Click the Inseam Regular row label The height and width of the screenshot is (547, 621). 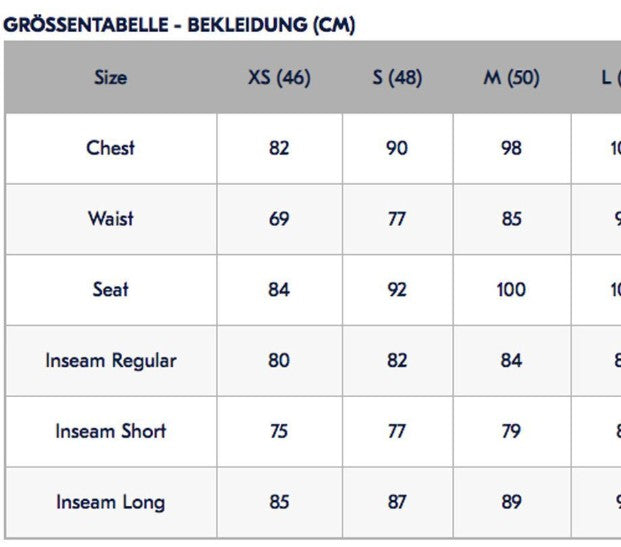(x=110, y=360)
